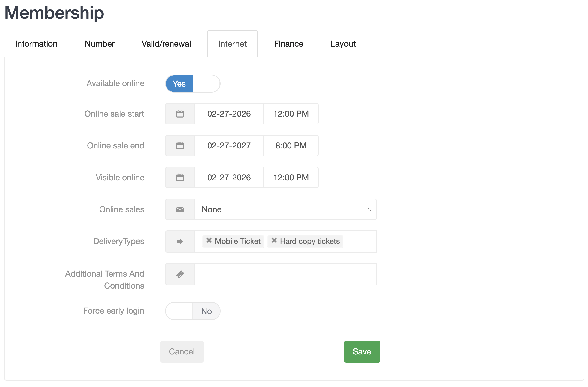The image size is (588, 387).
Task: Go to the Layout tab
Action: point(343,44)
